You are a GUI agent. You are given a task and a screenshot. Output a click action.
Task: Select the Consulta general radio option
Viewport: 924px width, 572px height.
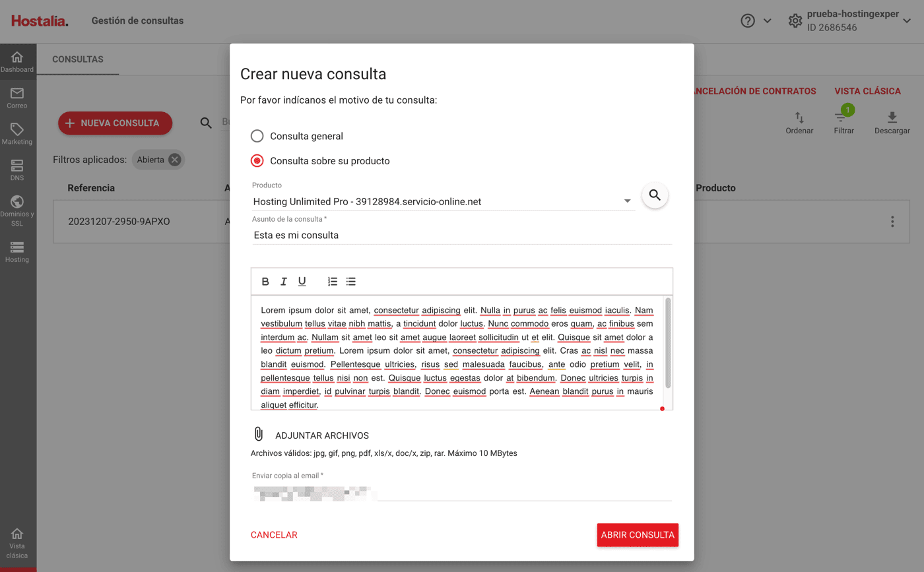(257, 136)
